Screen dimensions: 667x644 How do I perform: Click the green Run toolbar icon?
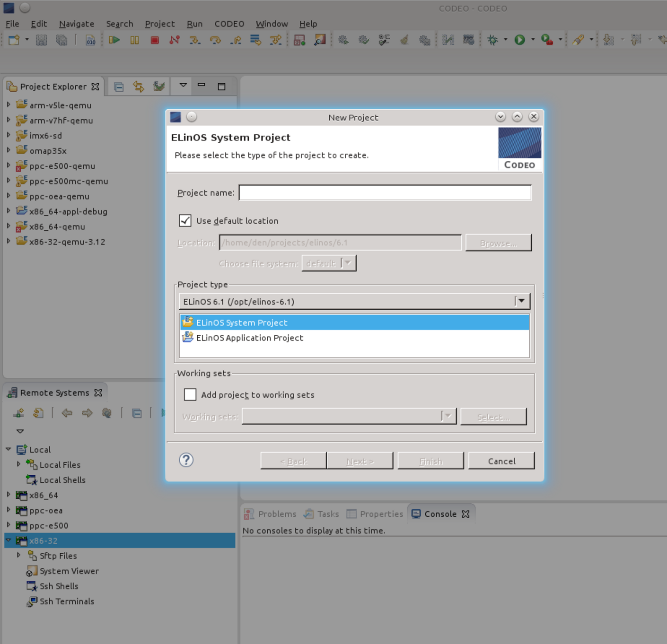tap(519, 40)
